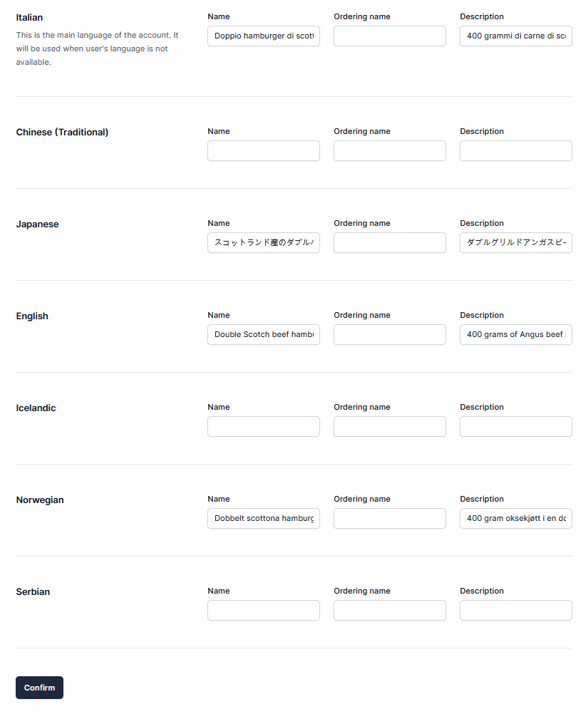The height and width of the screenshot is (719, 588).
Task: Focus the Norwegian Description field
Action: [516, 518]
